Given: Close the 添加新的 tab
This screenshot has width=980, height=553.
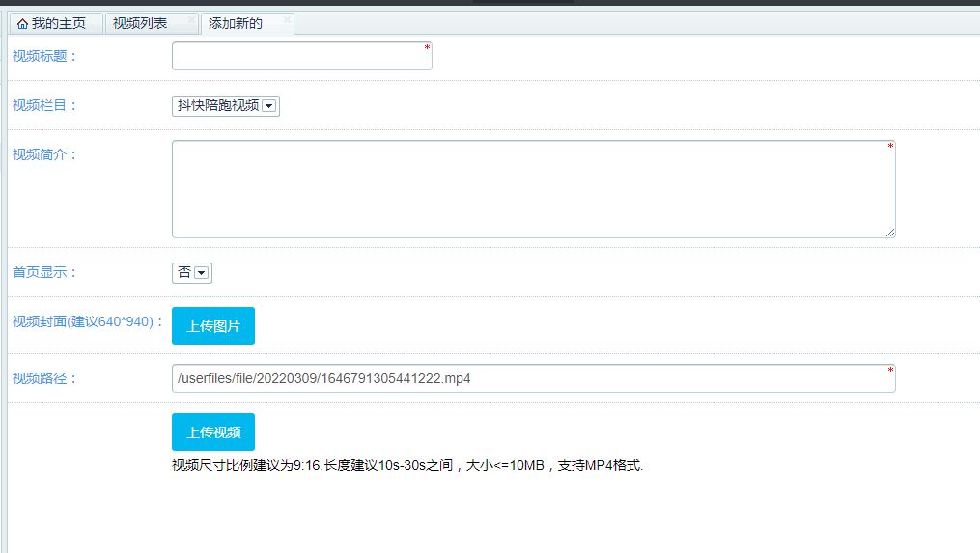Looking at the screenshot, I should (287, 18).
